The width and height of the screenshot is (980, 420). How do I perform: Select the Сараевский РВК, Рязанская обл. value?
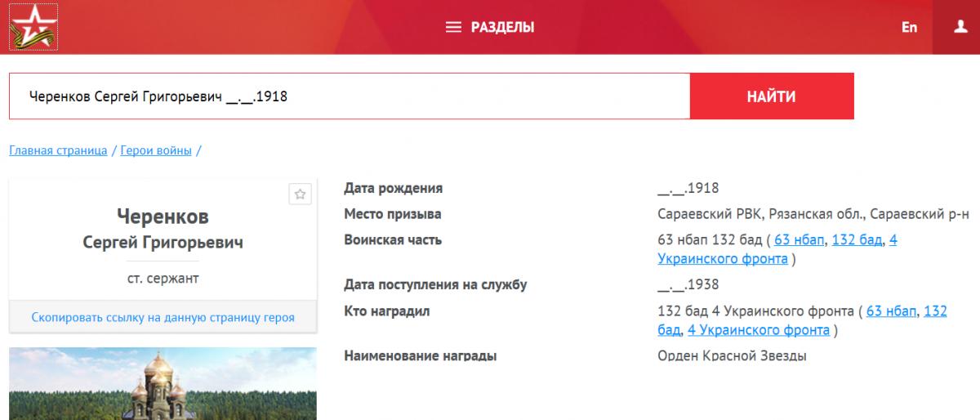[x=813, y=214]
